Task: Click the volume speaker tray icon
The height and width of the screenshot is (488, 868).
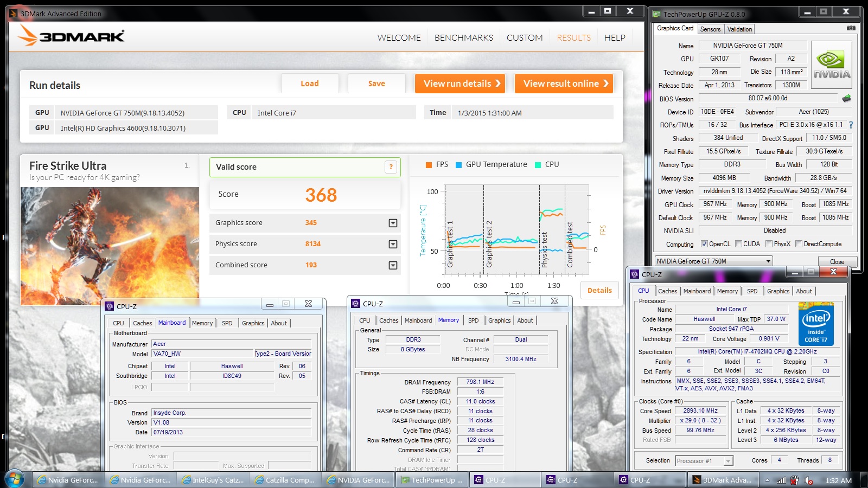Action: [x=808, y=480]
